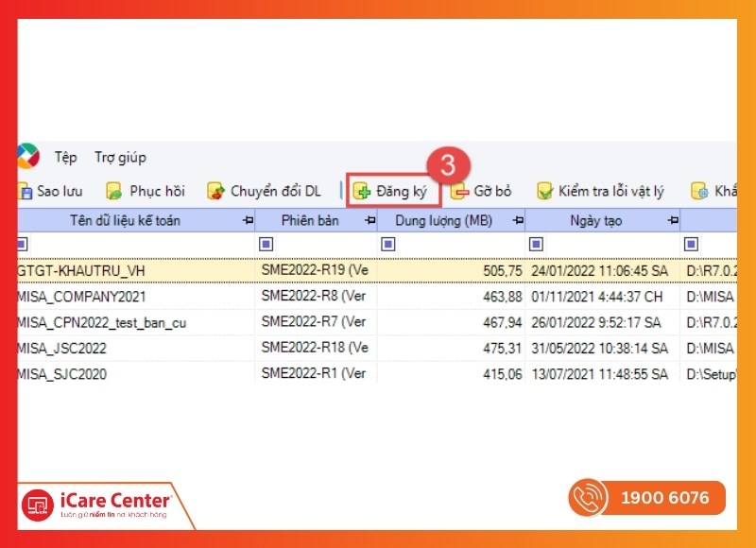The width and height of the screenshot is (756, 548).
Task: Click the Phục hồi restore icon
Action: [113, 192]
